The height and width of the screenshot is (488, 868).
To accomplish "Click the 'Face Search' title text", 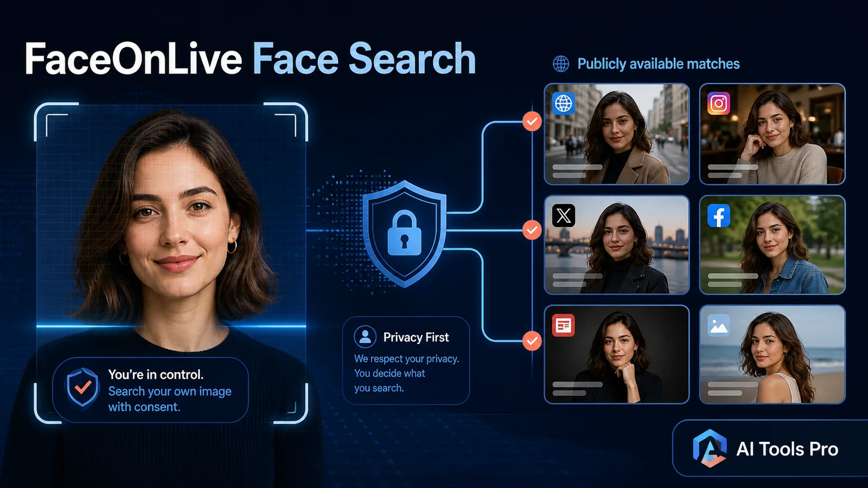I will tap(364, 59).
